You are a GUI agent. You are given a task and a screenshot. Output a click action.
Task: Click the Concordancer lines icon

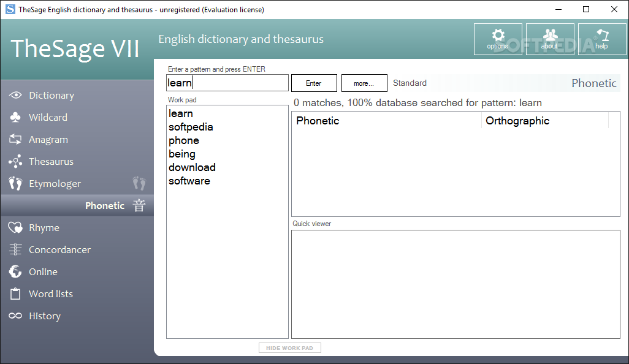(15, 250)
